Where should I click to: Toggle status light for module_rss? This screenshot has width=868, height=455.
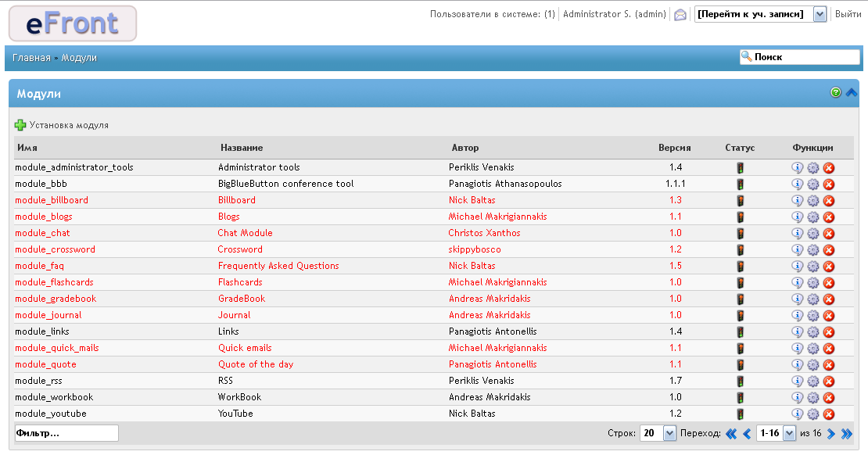[740, 382]
